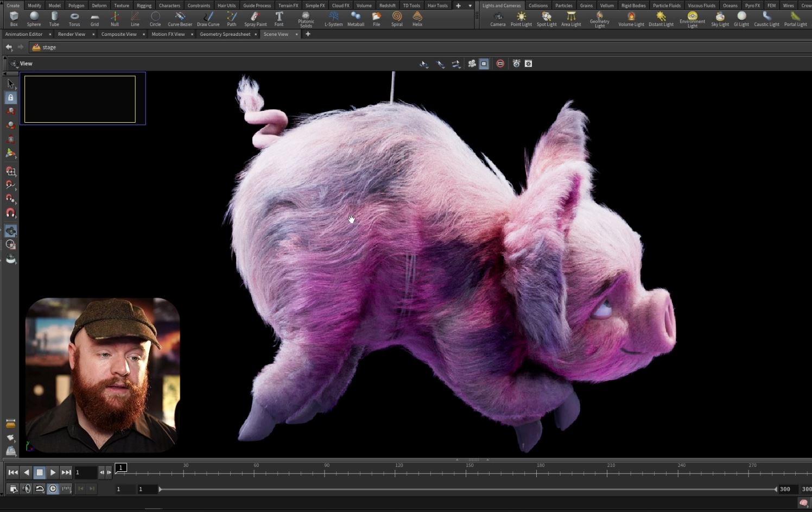Add a Camera from the shelf
The image size is (812, 512).
click(498, 19)
